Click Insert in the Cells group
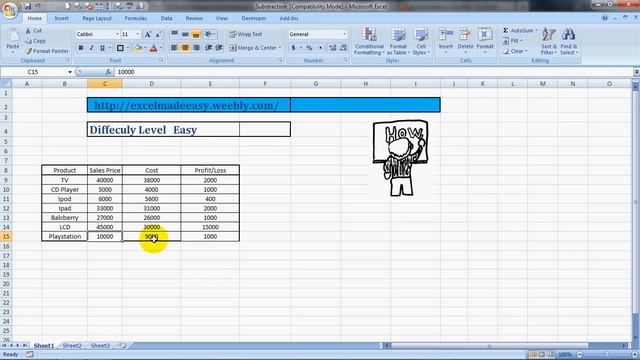Image resolution: width=640 pixels, height=360 pixels. click(x=446, y=39)
